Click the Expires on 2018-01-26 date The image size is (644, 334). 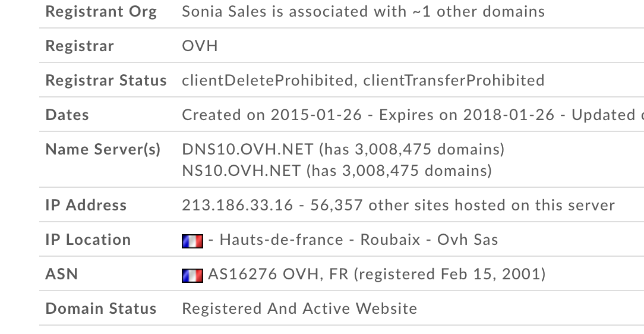466,115
